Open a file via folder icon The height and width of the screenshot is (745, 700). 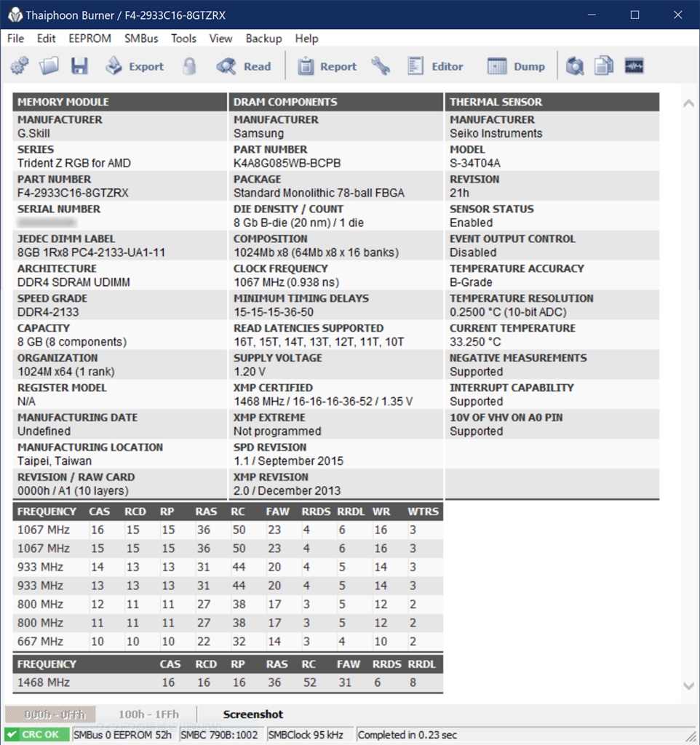(x=49, y=66)
